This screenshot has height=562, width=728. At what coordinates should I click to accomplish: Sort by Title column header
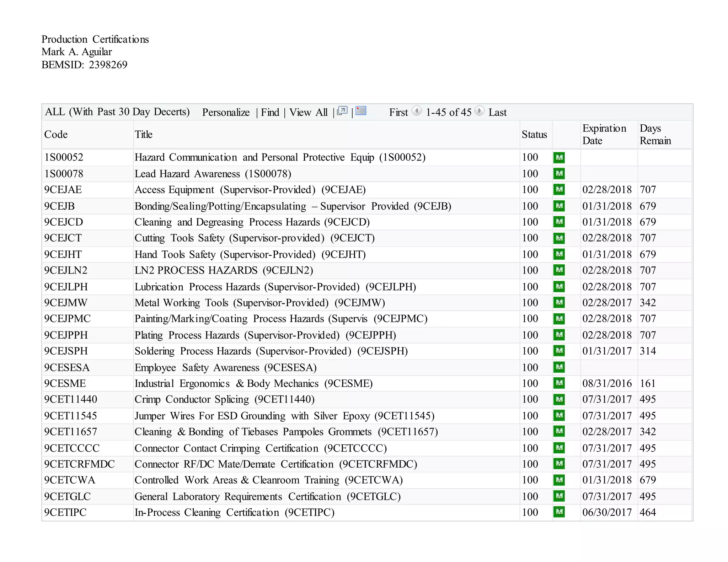pos(144,134)
